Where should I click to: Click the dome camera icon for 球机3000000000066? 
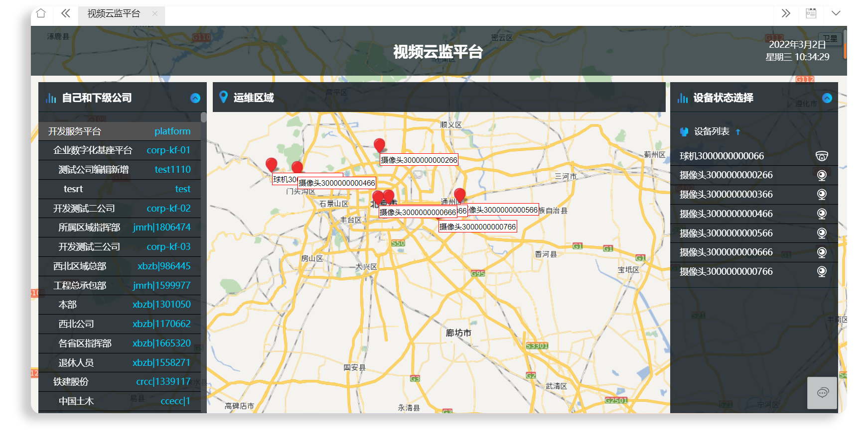(822, 156)
